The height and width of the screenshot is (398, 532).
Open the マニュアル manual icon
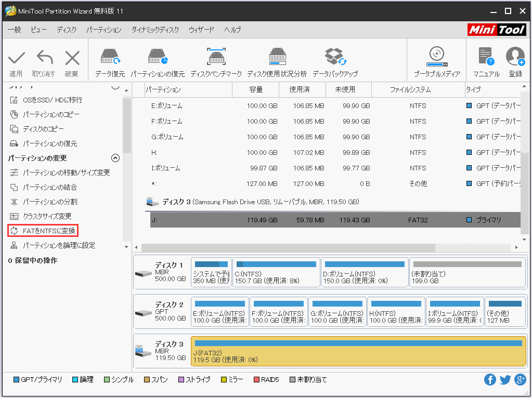coord(486,57)
